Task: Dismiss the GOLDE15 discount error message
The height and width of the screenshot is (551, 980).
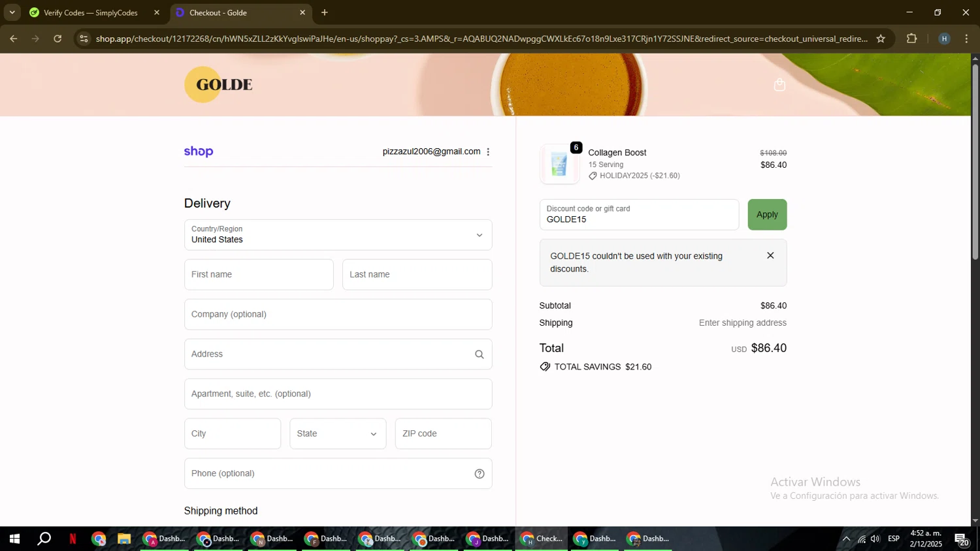Action: coord(770,256)
